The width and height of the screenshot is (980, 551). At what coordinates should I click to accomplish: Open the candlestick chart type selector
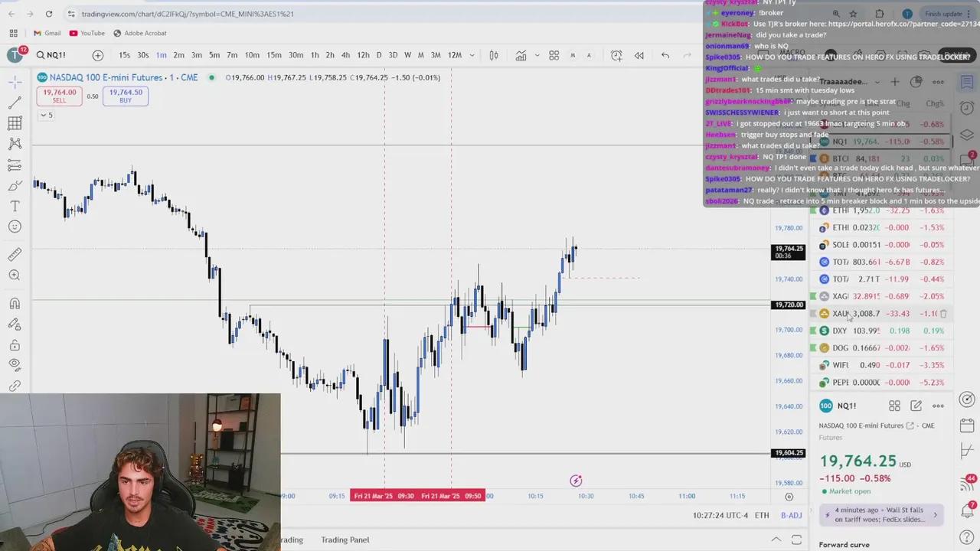click(494, 55)
